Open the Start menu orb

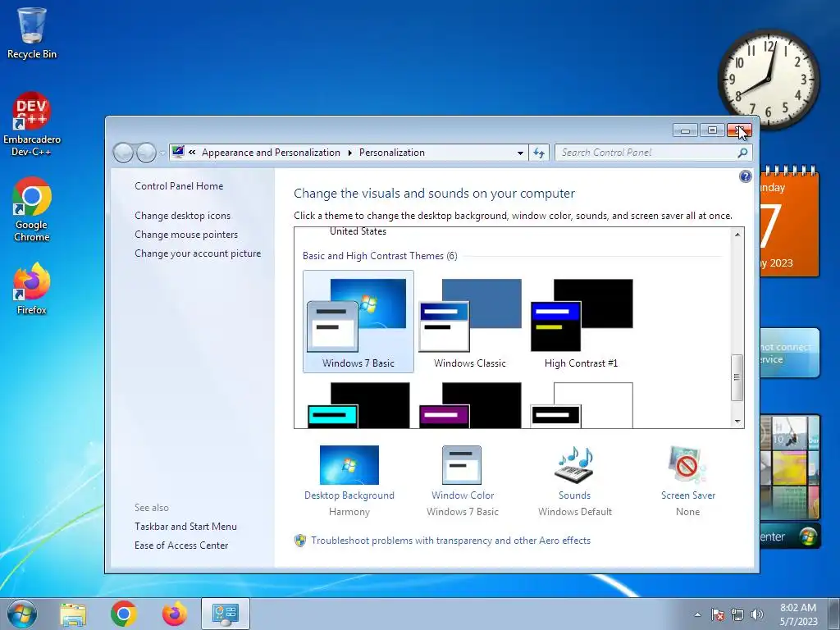[22, 614]
